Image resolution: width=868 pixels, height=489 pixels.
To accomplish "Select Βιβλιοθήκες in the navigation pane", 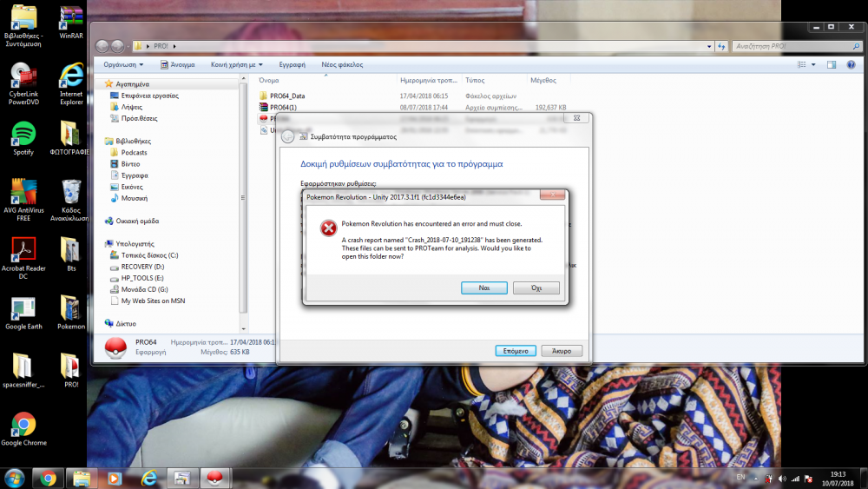I will click(x=133, y=142).
